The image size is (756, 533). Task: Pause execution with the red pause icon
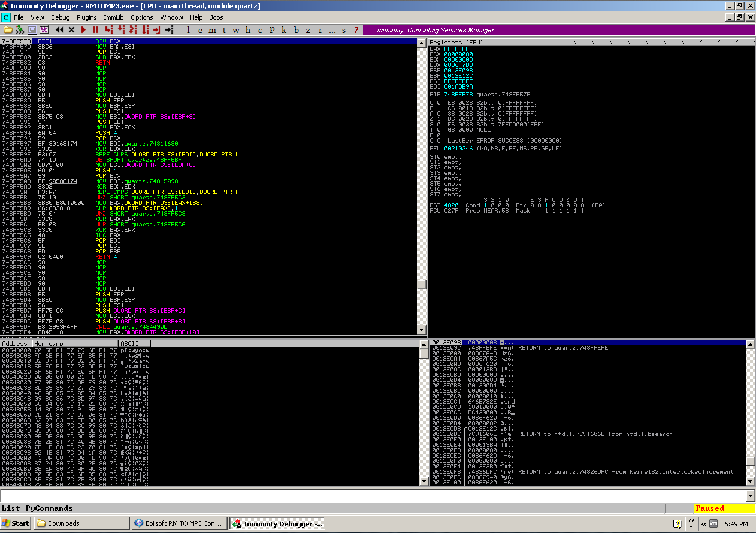coord(95,30)
